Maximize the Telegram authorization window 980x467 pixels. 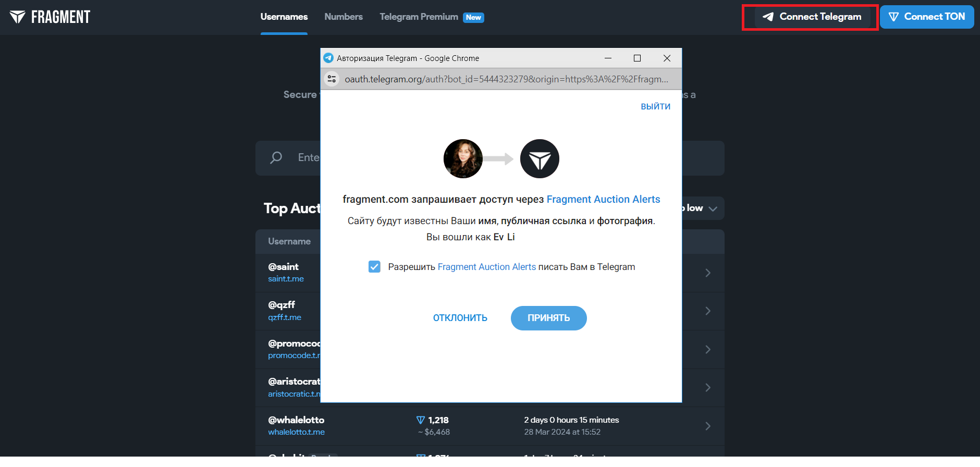coord(637,58)
